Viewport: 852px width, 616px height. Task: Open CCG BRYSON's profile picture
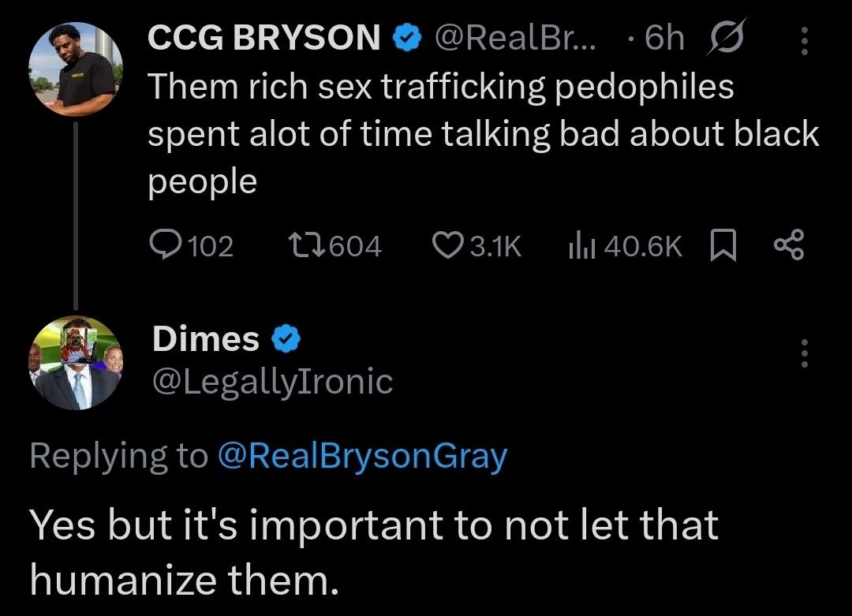pyautogui.click(x=77, y=69)
